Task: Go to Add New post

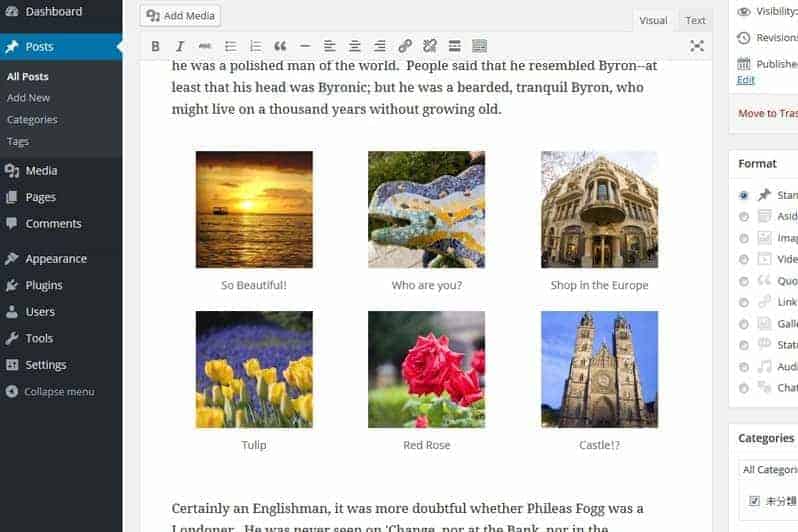Action: click(x=28, y=98)
